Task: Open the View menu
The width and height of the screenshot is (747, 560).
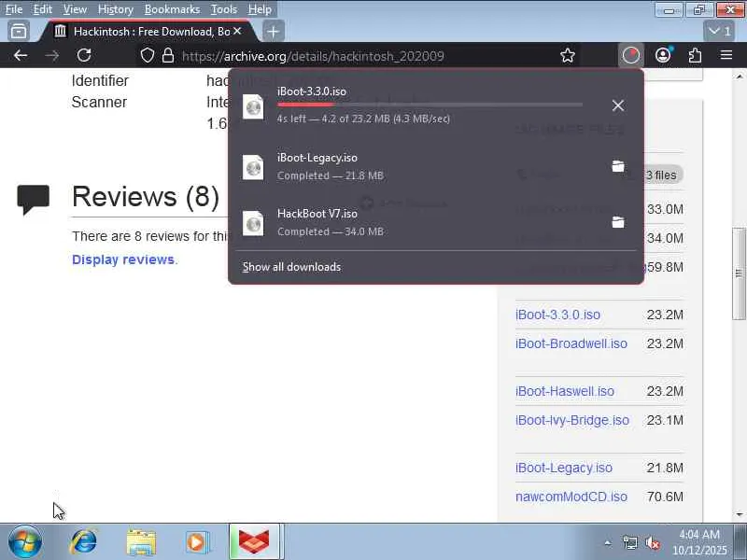Action: click(x=75, y=9)
